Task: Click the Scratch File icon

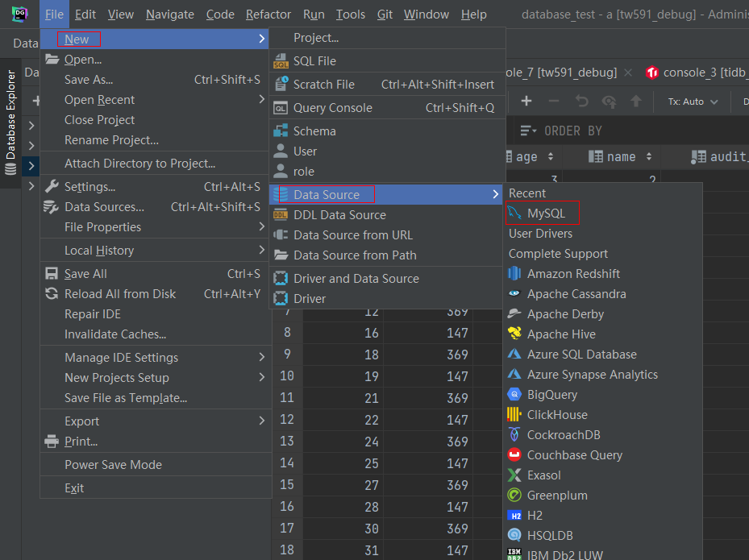Action: [281, 85]
